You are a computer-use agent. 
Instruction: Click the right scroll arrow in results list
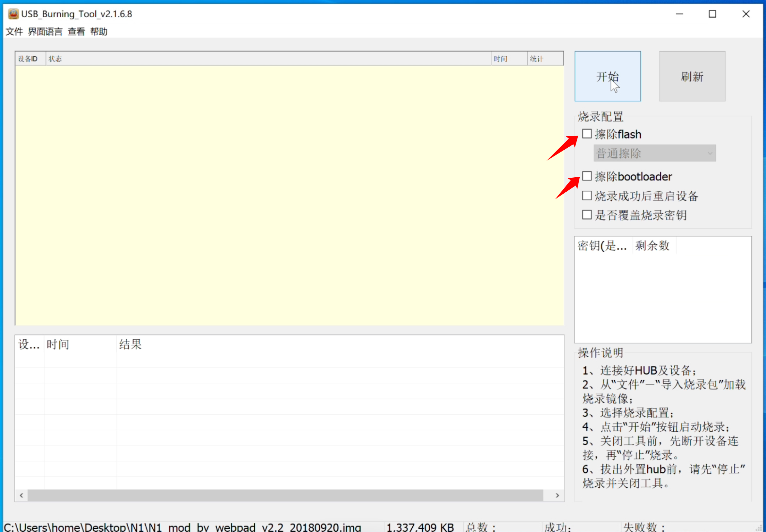[x=557, y=495]
